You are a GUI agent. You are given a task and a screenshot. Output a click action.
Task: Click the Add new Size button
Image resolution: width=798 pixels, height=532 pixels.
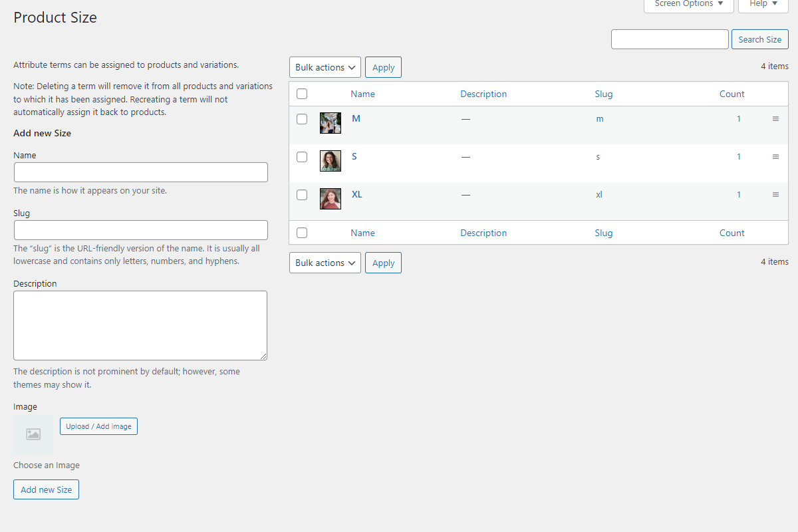point(46,489)
